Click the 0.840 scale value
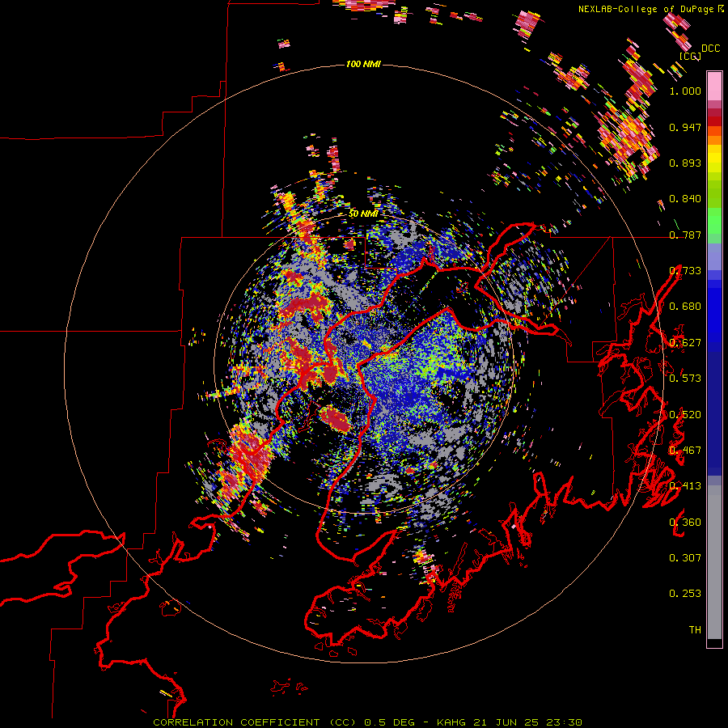Viewport: 728px width, 728px height. 685,199
